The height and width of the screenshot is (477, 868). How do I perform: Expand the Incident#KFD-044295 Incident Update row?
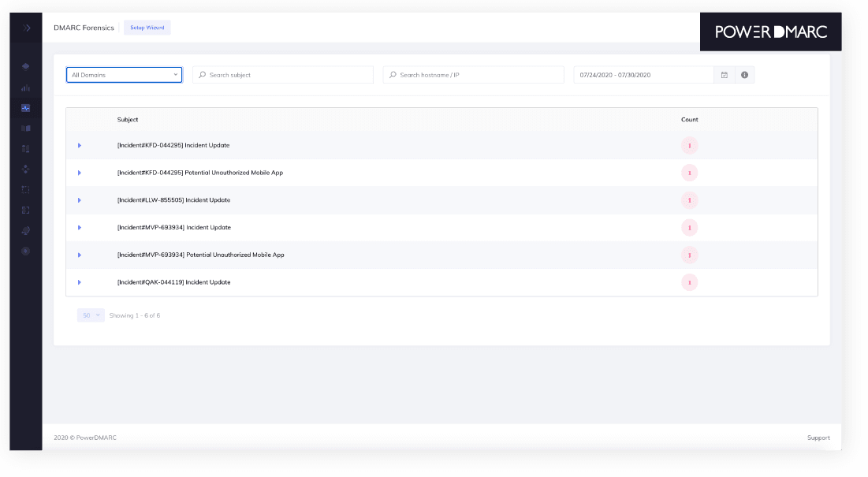coord(79,145)
